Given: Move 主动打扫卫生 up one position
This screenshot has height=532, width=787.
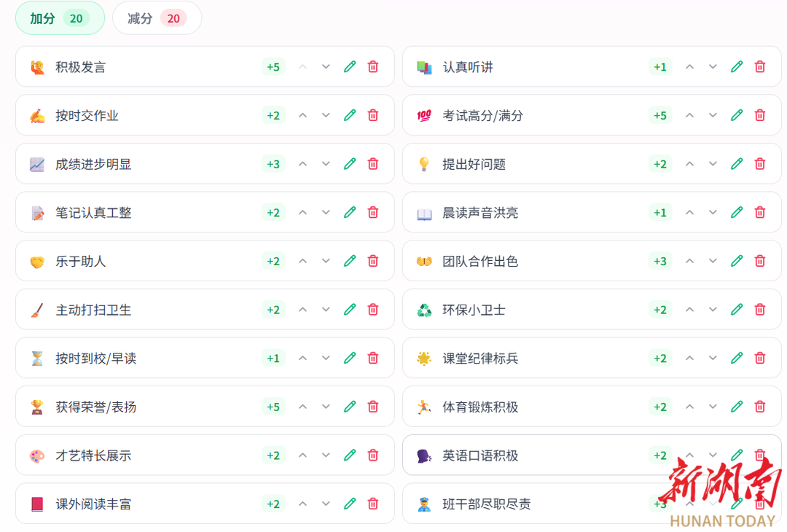Looking at the screenshot, I should 303,310.
